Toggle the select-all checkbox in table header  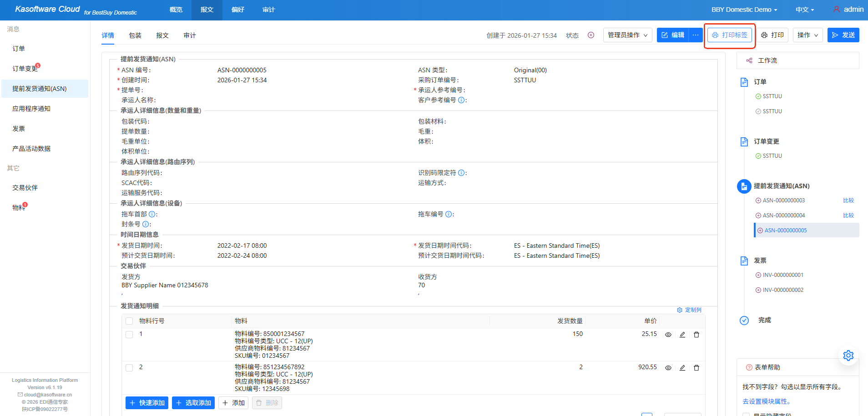[129, 321]
